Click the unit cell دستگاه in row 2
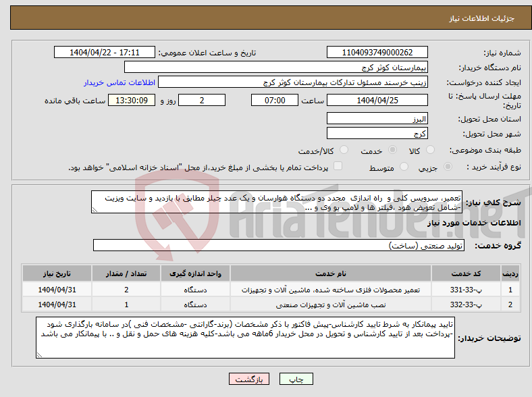532x397 pixels. 195,305
